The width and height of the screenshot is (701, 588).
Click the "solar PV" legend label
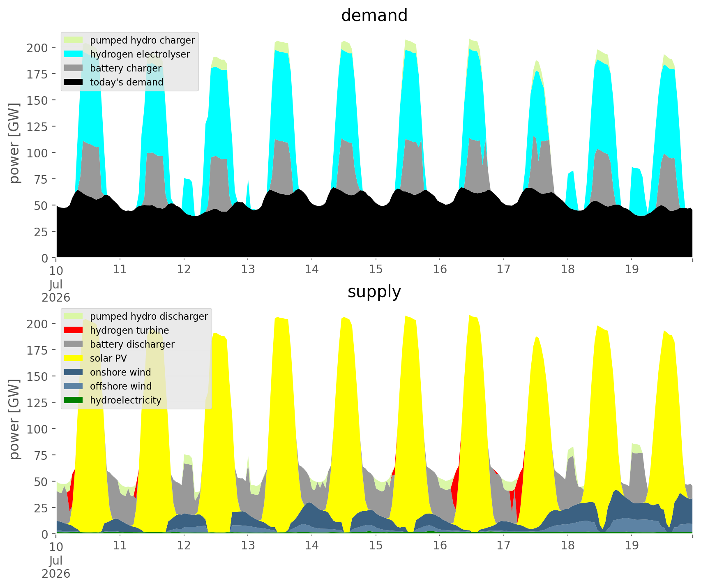click(108, 358)
